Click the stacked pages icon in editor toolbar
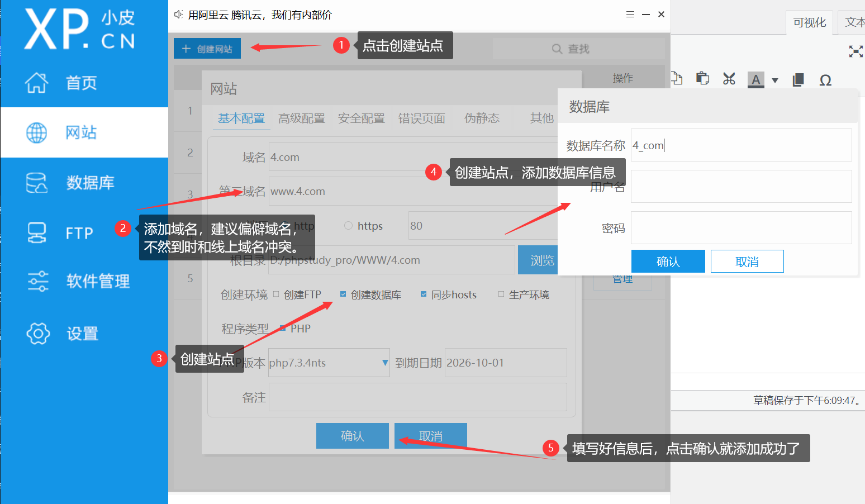The width and height of the screenshot is (865, 504). (798, 80)
